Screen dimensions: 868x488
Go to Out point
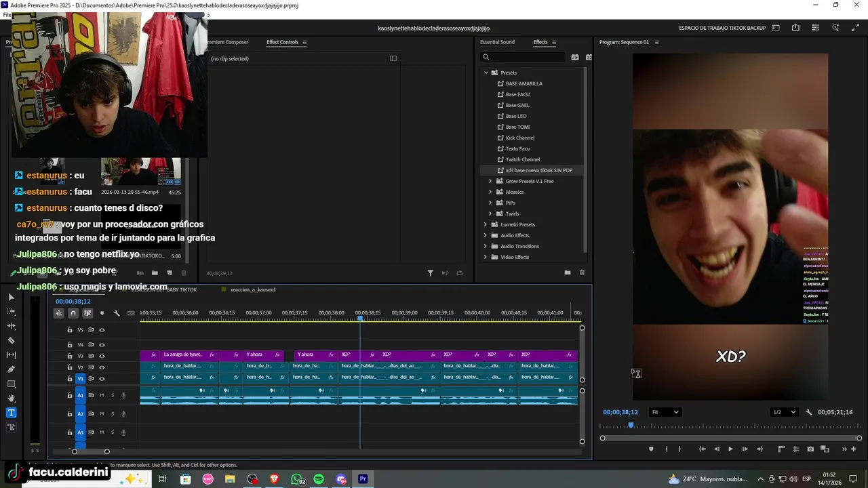tap(759, 449)
